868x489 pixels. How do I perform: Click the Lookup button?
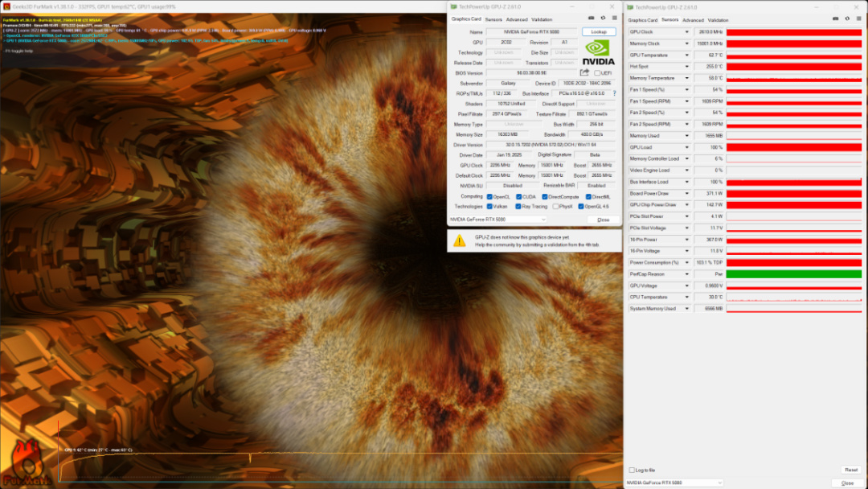click(599, 31)
